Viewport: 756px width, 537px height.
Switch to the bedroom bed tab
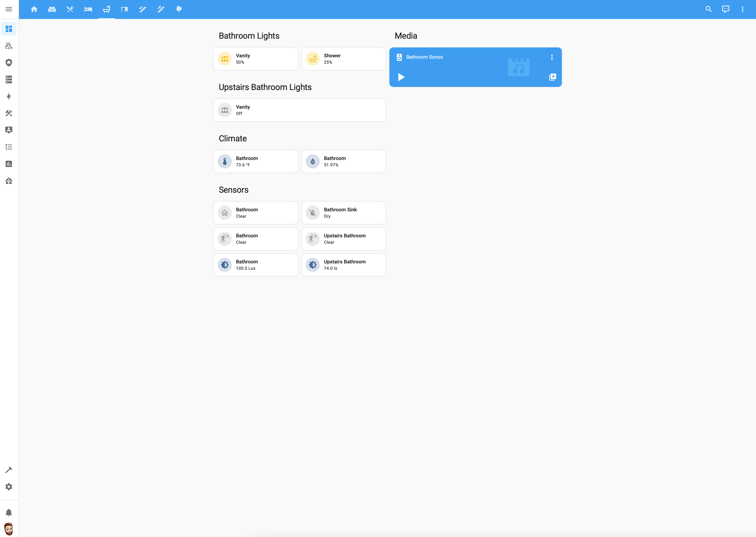pos(88,9)
